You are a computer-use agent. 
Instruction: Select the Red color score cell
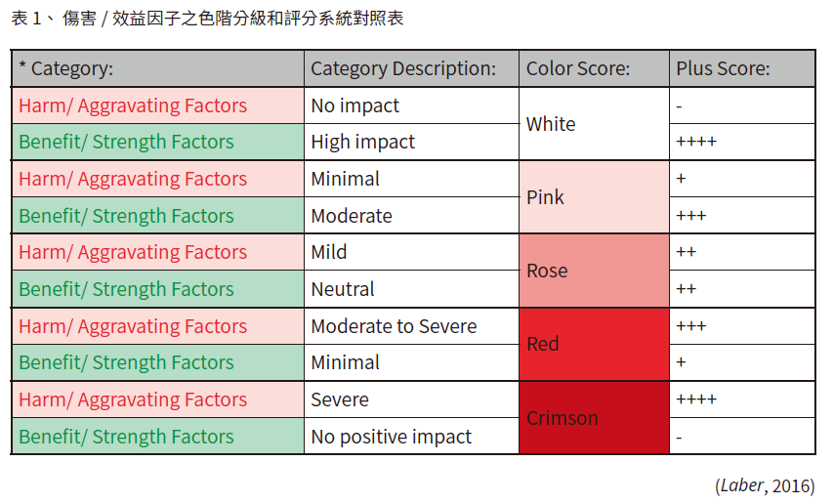pyautogui.click(x=594, y=344)
